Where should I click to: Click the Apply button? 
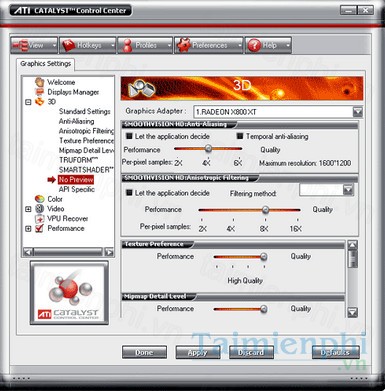198,352
